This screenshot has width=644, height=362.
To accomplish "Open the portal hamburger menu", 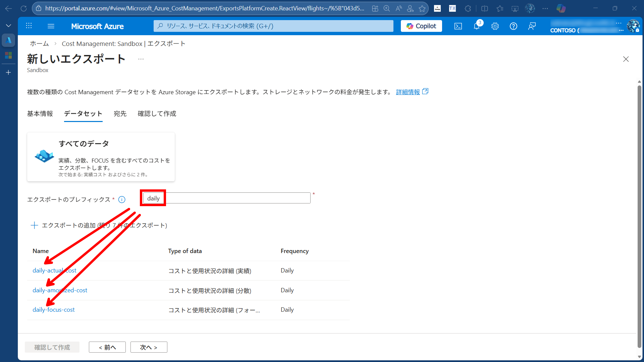I will pos(51,26).
